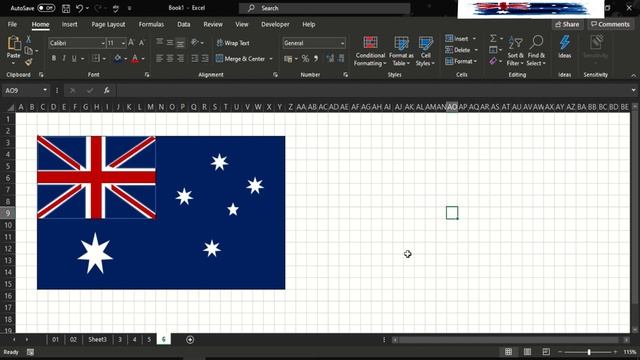Click the AutoSum sigma icon
The width and height of the screenshot is (640, 360).
click(493, 38)
